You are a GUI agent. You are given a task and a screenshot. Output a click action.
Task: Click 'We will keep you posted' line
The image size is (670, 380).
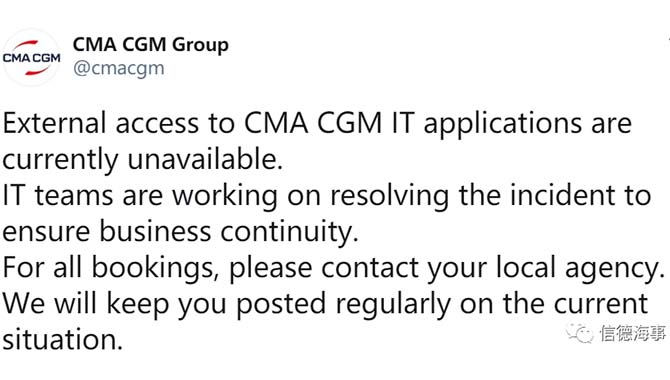325,304
